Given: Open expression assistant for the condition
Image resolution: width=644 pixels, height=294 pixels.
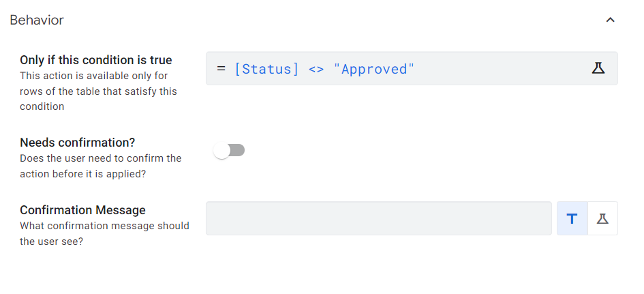Looking at the screenshot, I should click(598, 68).
